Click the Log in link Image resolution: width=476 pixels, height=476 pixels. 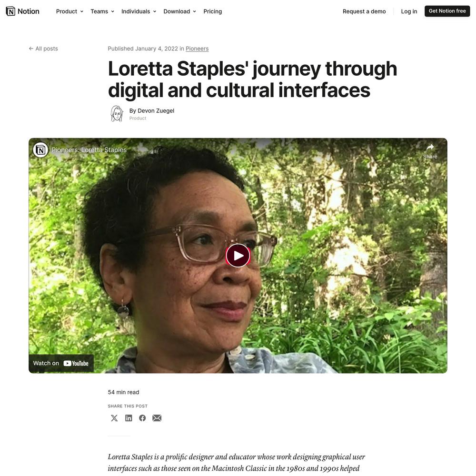[x=409, y=11]
